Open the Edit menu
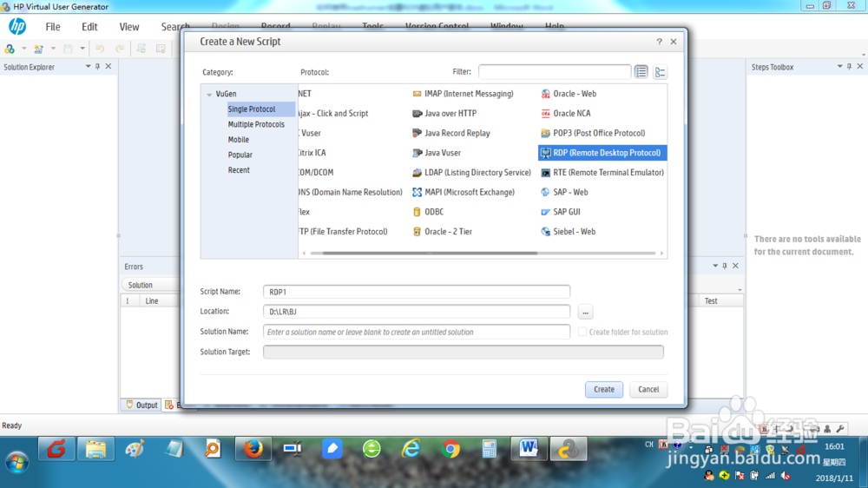 coord(89,27)
